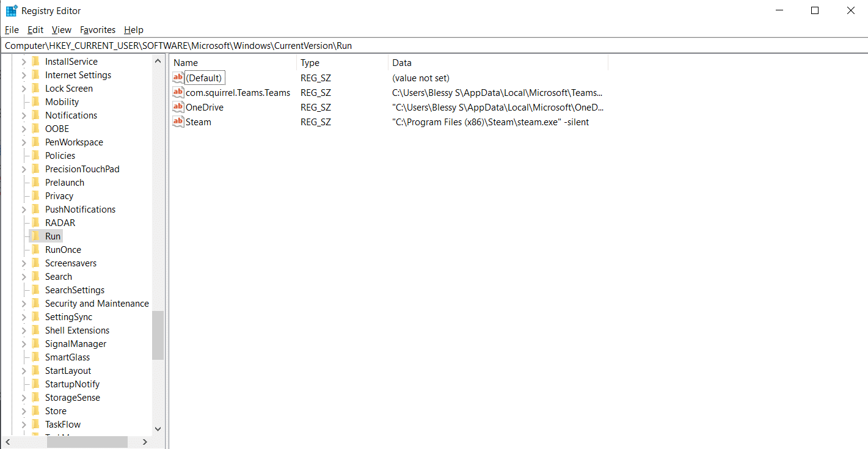Expand the StorageSense key

click(x=24, y=398)
